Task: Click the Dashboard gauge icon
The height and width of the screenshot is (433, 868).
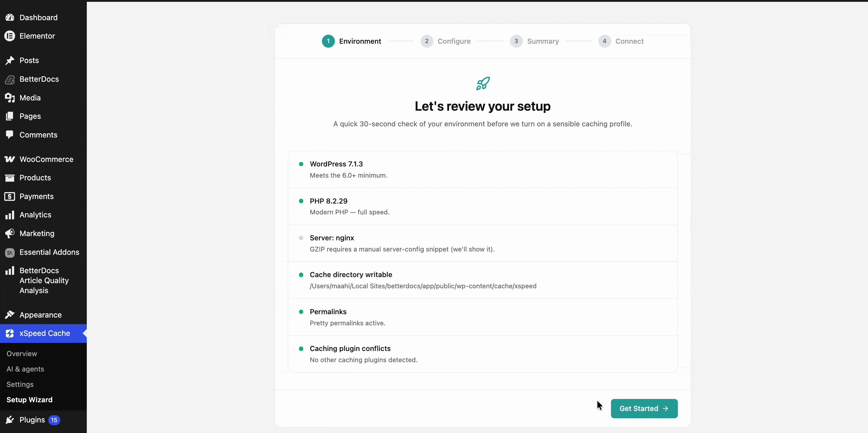Action: (x=10, y=17)
